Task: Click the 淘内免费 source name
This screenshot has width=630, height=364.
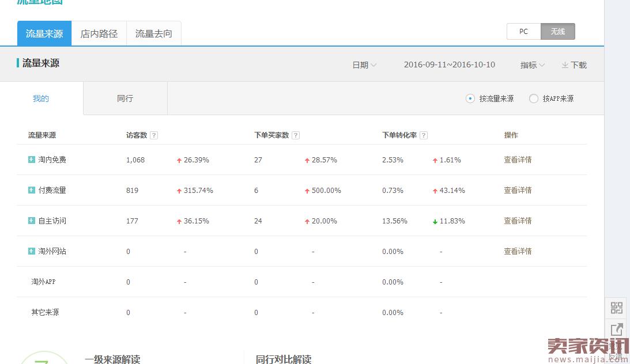Action: pos(52,160)
